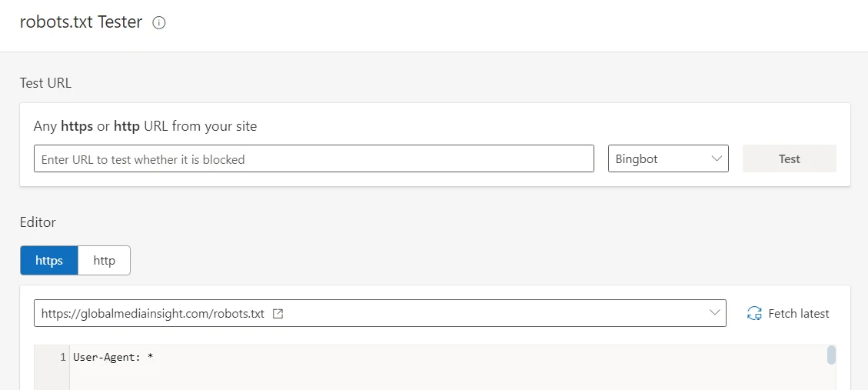Click the chevron arrow in the Bingbot selector
The width and height of the screenshot is (868, 390).
point(717,159)
